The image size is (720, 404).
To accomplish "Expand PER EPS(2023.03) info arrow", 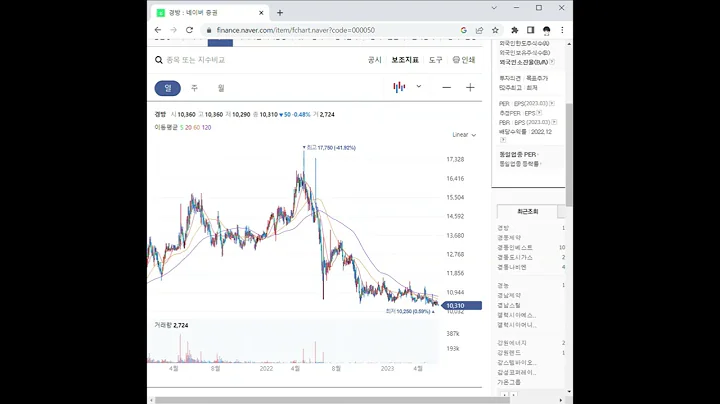I will tap(552, 104).
